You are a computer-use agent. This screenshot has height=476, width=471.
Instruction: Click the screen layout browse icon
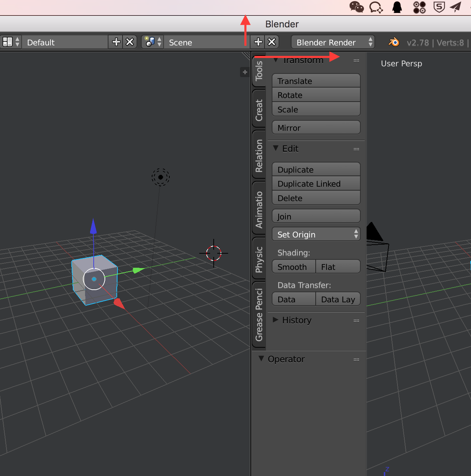(x=11, y=42)
